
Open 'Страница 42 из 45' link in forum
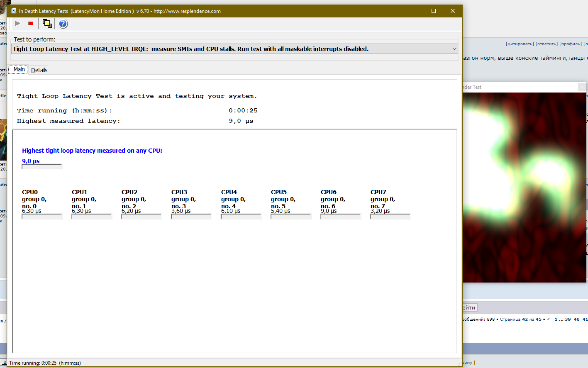521,319
